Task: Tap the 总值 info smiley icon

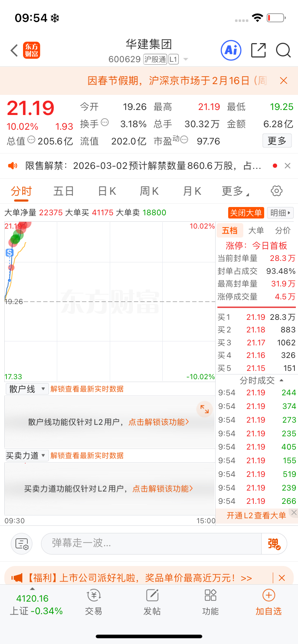Action: tap(31, 139)
